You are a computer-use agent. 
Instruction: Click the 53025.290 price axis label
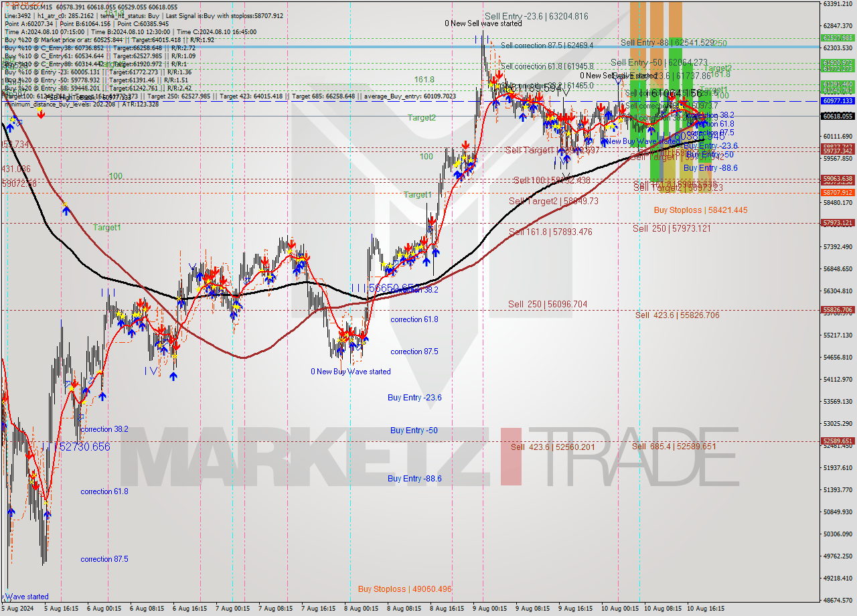pyautogui.click(x=838, y=423)
